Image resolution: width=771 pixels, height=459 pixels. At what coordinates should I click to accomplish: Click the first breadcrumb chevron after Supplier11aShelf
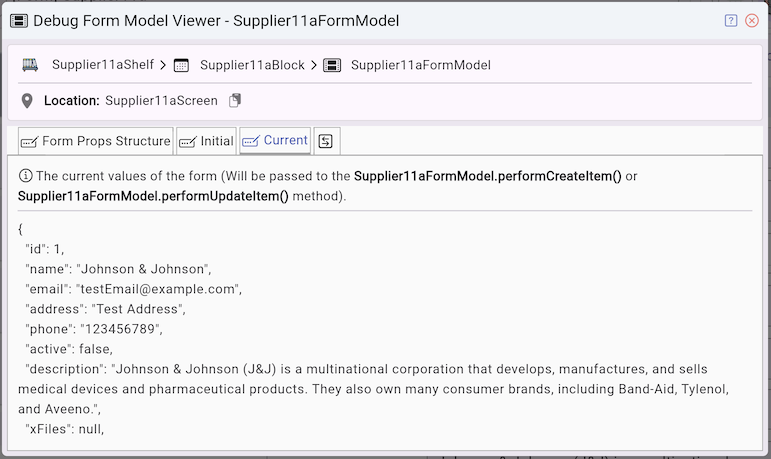(x=163, y=65)
